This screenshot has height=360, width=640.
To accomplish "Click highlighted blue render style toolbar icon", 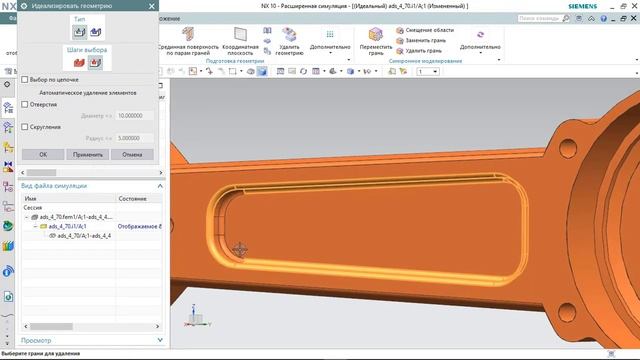I will point(262,71).
